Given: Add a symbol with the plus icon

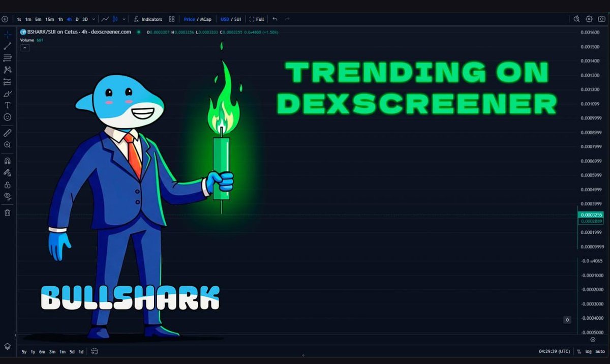Looking at the screenshot, I should click(x=5, y=19).
